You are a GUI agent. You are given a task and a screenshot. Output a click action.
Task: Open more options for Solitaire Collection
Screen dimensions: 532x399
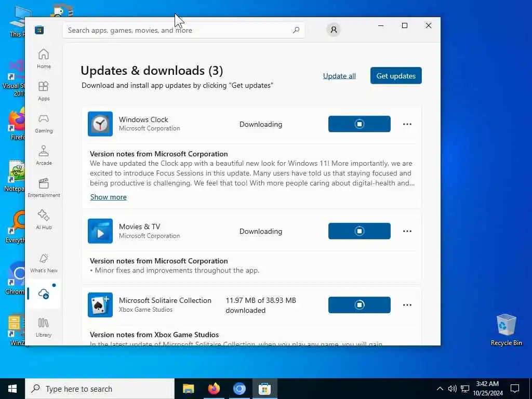(x=407, y=305)
